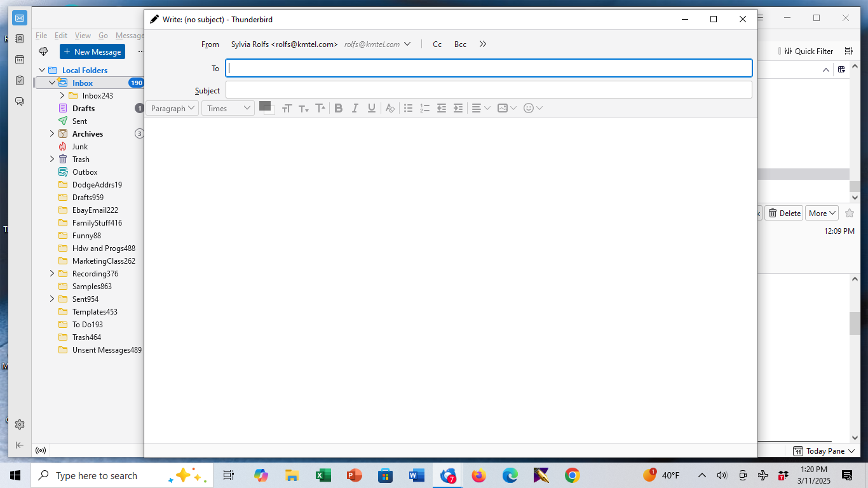Click the font size picker icon
This screenshot has height=488, width=868.
287,109
